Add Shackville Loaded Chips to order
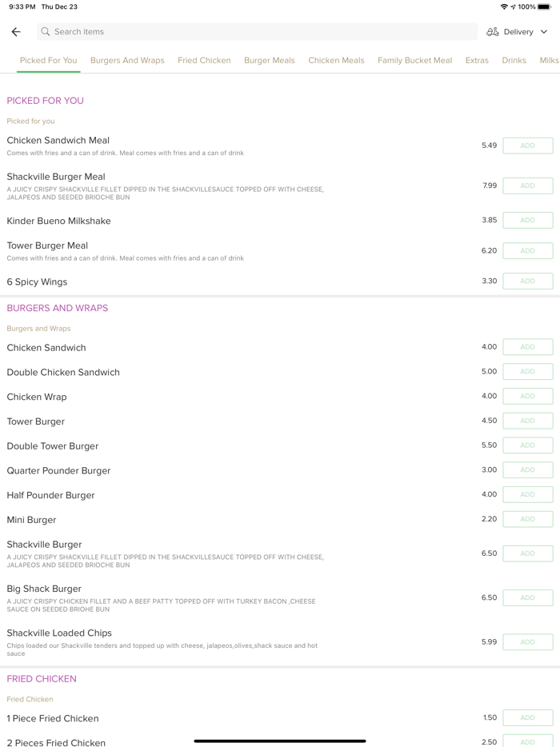The height and width of the screenshot is (747, 560). click(527, 641)
